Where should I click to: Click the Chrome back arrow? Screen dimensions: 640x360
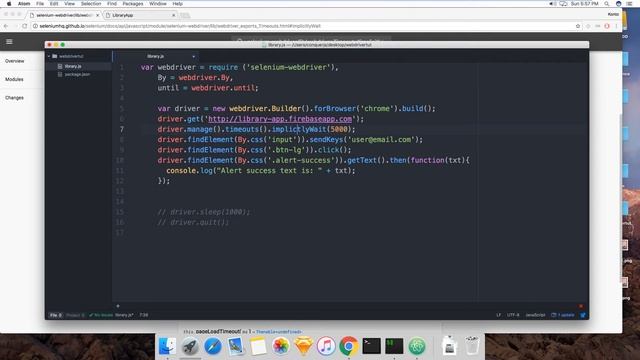pyautogui.click(x=6, y=26)
